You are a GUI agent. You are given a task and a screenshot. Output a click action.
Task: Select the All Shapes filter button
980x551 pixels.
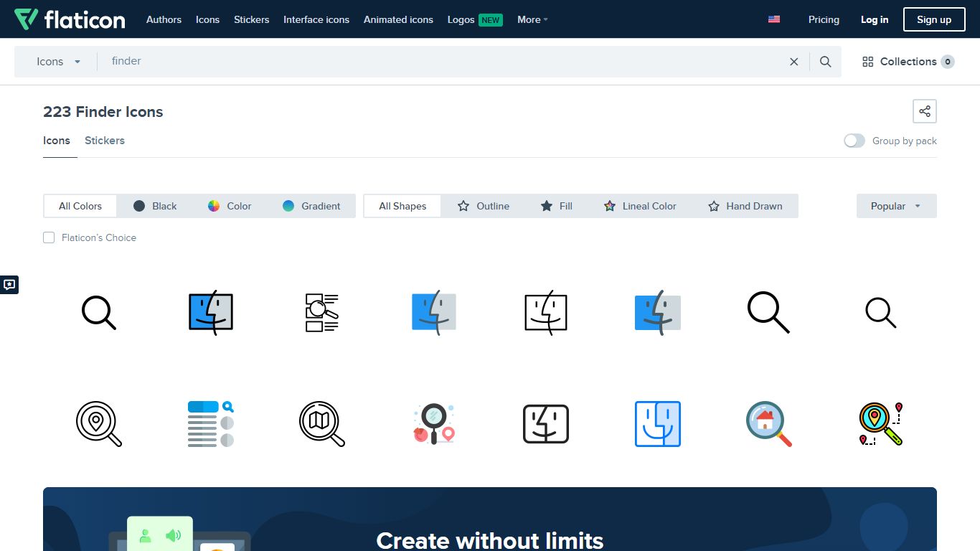tap(402, 206)
